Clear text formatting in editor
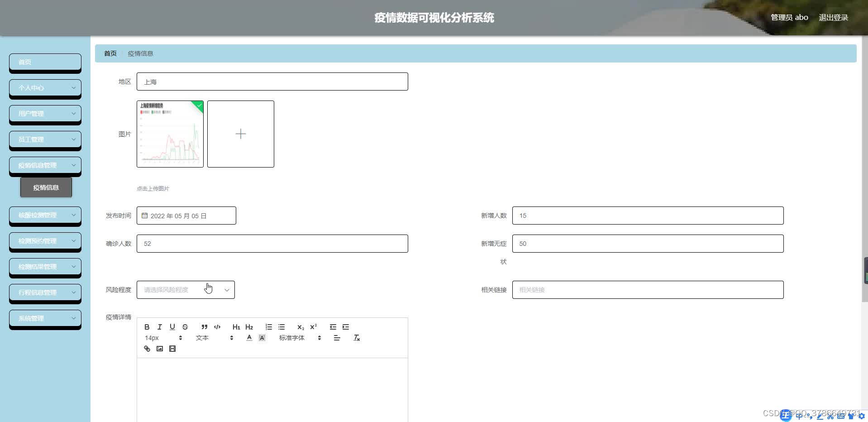 tap(357, 338)
